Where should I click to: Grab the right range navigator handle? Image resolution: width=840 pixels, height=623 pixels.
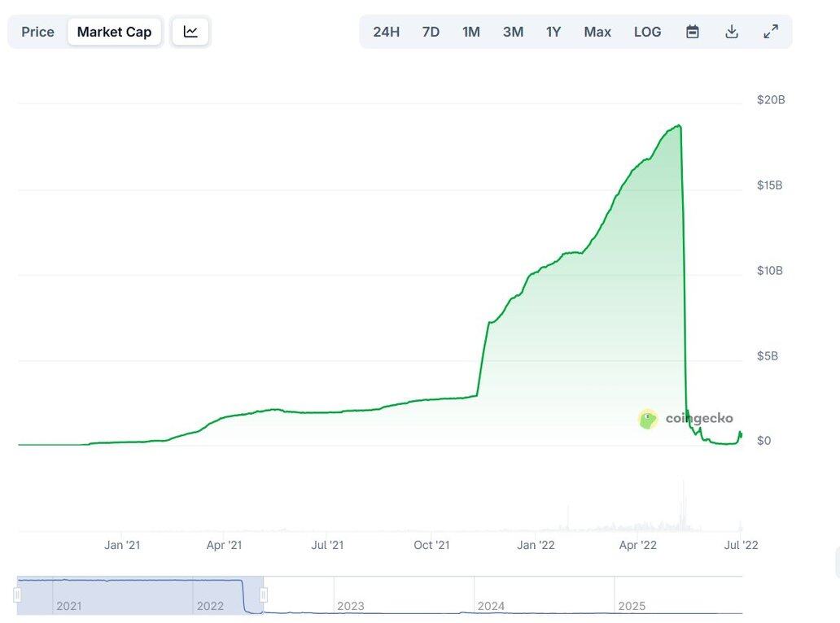point(263,595)
